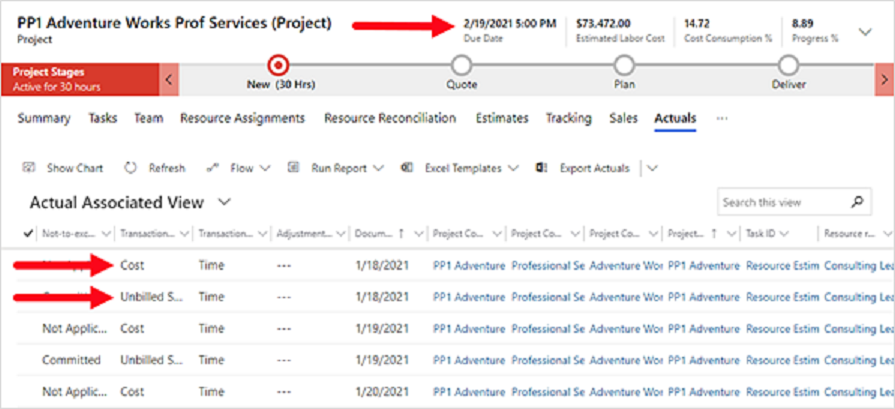Image resolution: width=895 pixels, height=409 pixels.
Task: Switch to the Team tab
Action: 149,118
